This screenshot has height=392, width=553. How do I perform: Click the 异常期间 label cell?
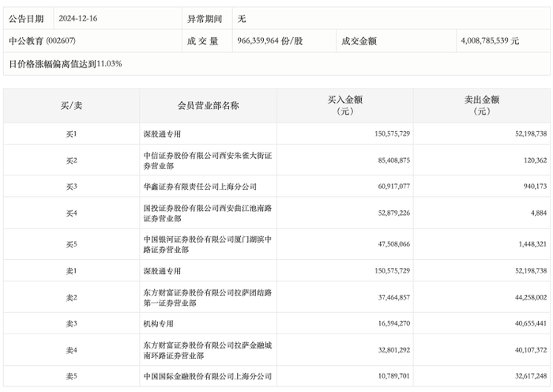[205, 17]
